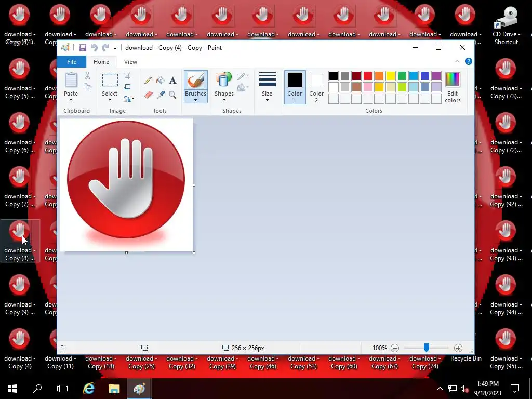Open the shape Fill dropdown

pos(242,88)
